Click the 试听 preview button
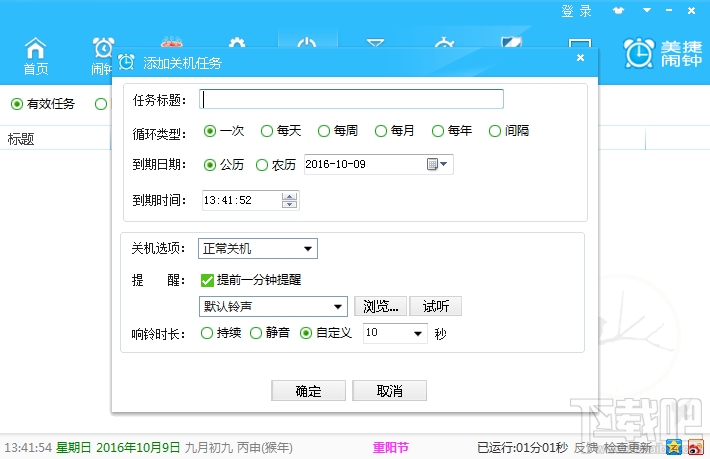This screenshot has width=710, height=459. pyautogui.click(x=436, y=306)
